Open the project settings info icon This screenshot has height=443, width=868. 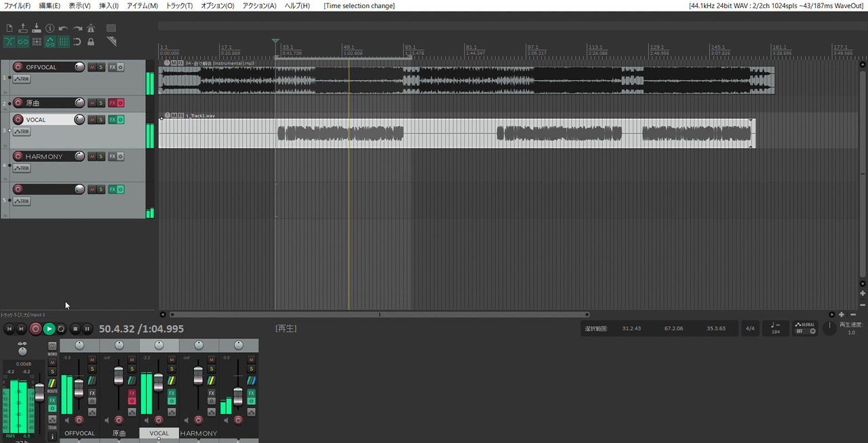click(x=50, y=28)
